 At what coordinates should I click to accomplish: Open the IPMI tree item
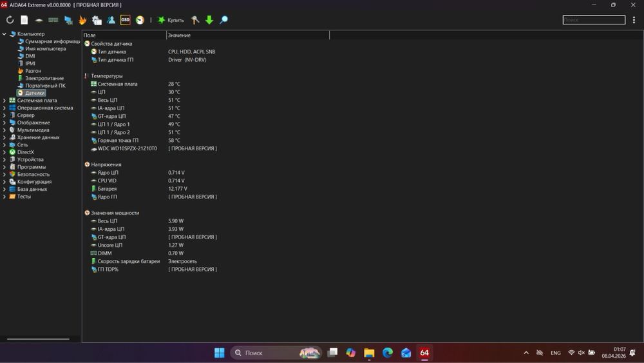26,63
